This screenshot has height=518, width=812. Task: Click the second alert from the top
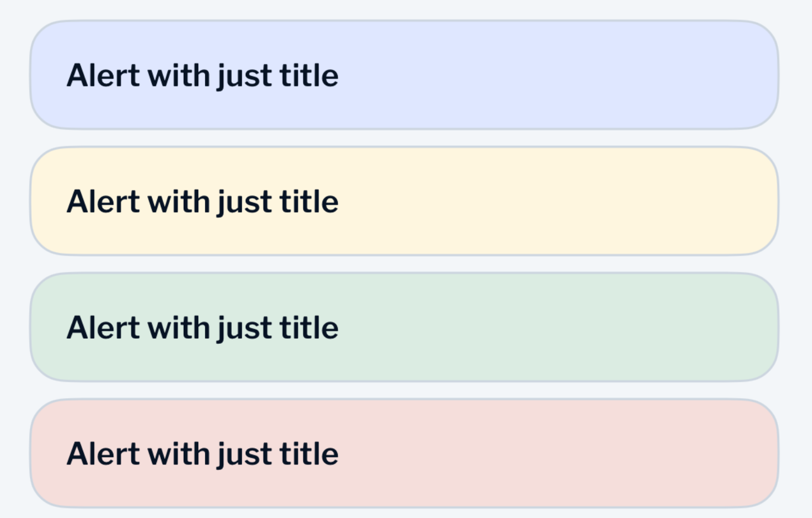point(405,200)
